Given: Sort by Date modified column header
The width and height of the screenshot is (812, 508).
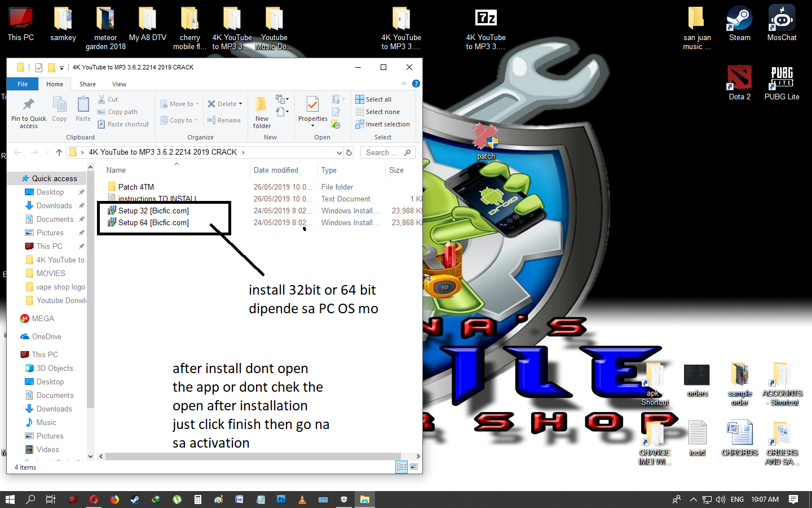Looking at the screenshot, I should pyautogui.click(x=276, y=170).
